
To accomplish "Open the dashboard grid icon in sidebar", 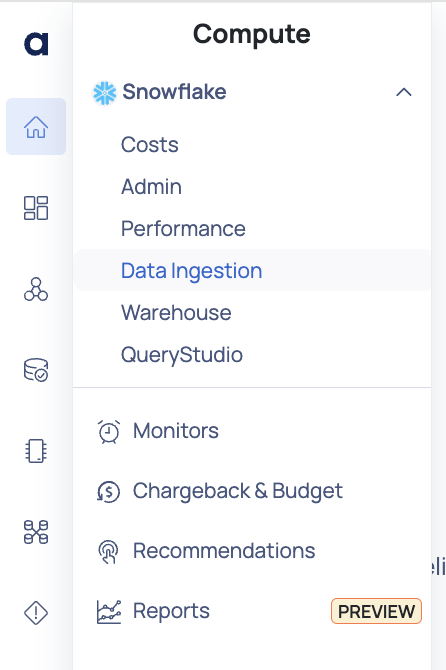I will pyautogui.click(x=36, y=208).
